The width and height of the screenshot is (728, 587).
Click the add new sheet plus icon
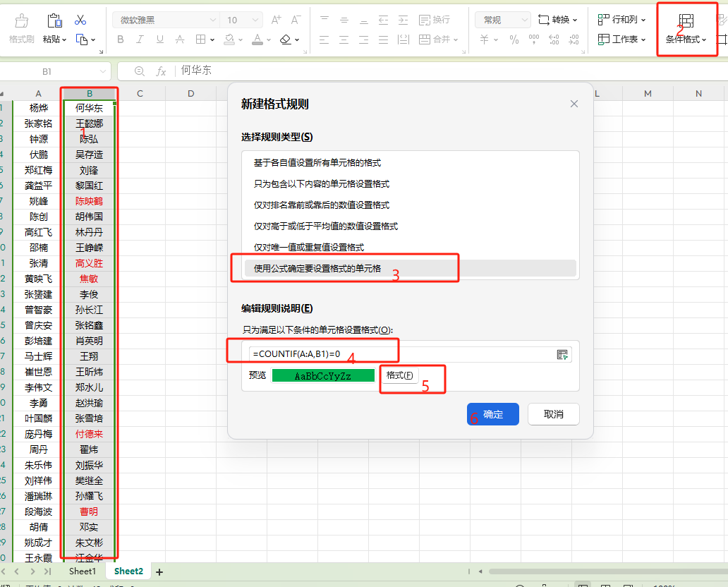click(x=159, y=572)
